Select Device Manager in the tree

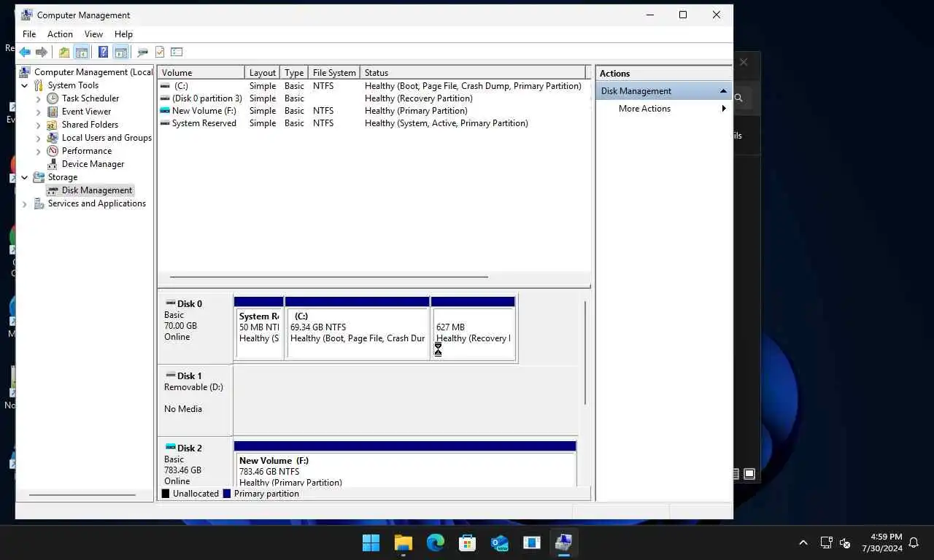coord(93,164)
